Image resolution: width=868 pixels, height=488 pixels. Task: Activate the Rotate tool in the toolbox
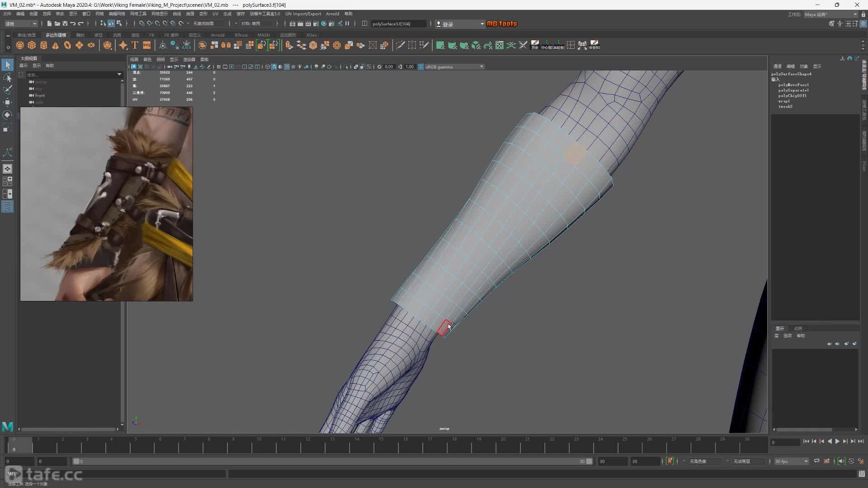[7, 115]
